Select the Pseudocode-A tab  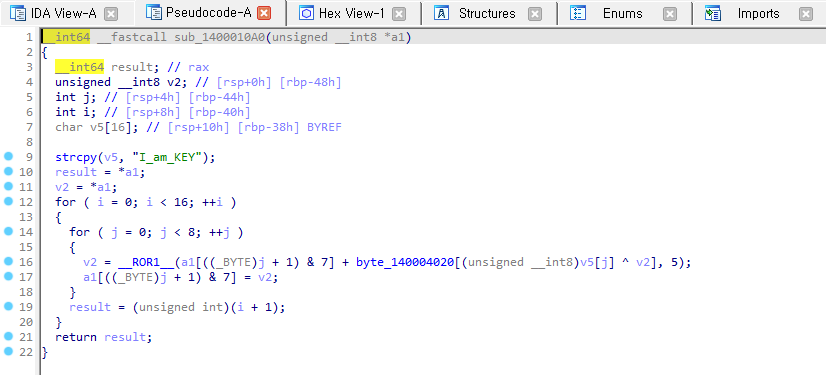coord(209,13)
